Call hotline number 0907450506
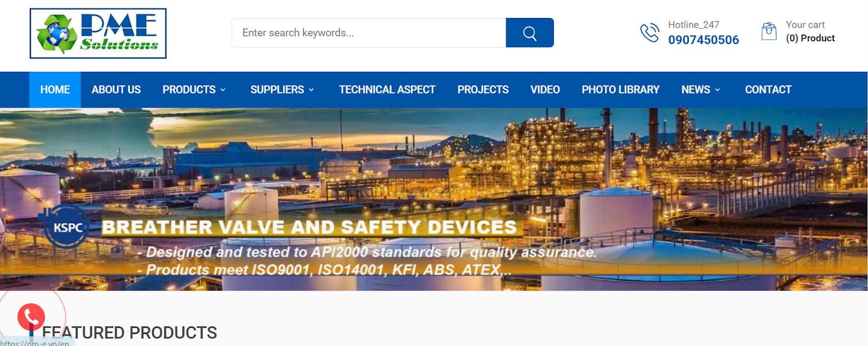 click(703, 40)
